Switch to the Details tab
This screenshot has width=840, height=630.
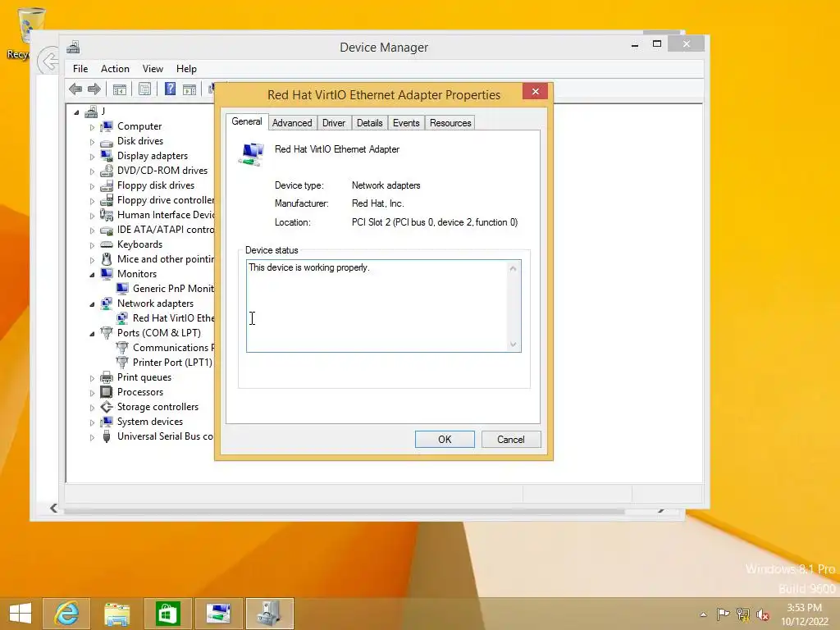pos(370,123)
